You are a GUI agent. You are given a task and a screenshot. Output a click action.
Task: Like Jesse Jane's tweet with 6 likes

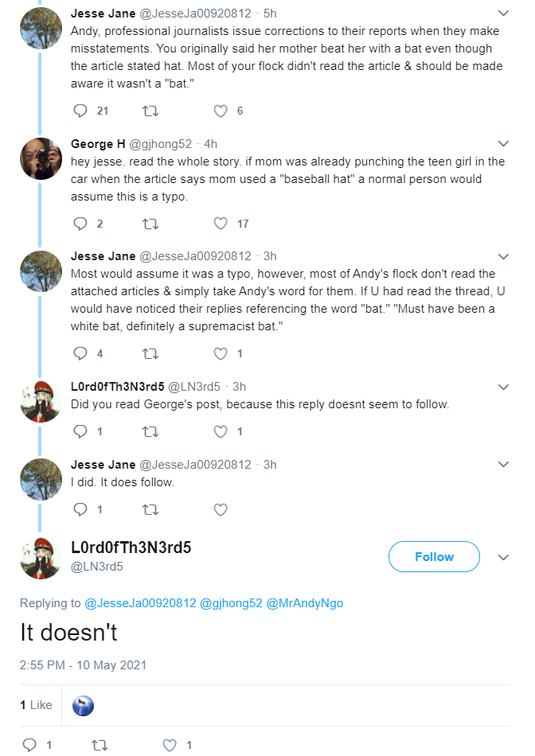[221, 111]
